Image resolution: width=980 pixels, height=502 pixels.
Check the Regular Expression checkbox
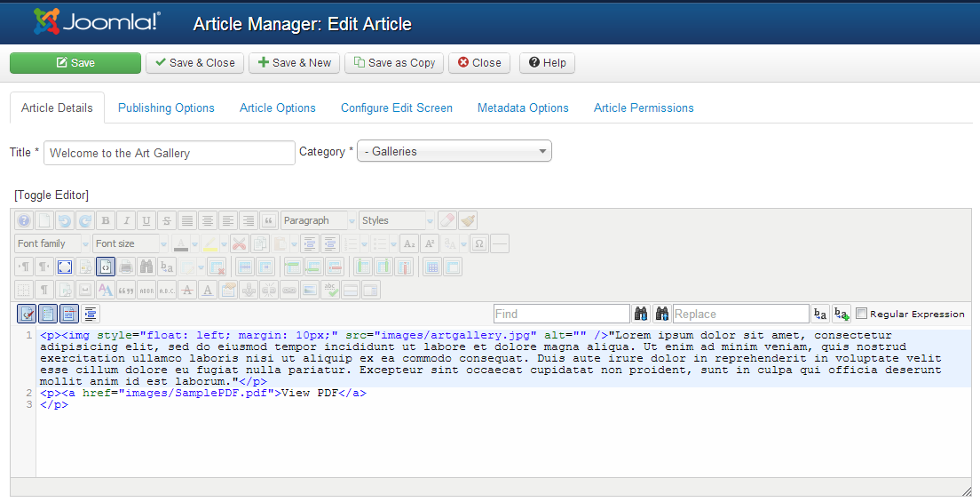coord(861,314)
